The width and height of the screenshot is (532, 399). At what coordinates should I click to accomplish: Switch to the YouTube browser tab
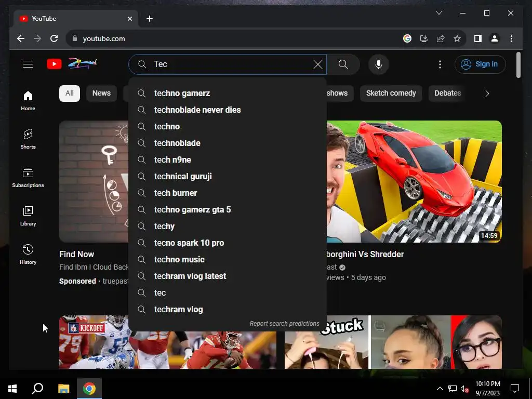point(76,19)
